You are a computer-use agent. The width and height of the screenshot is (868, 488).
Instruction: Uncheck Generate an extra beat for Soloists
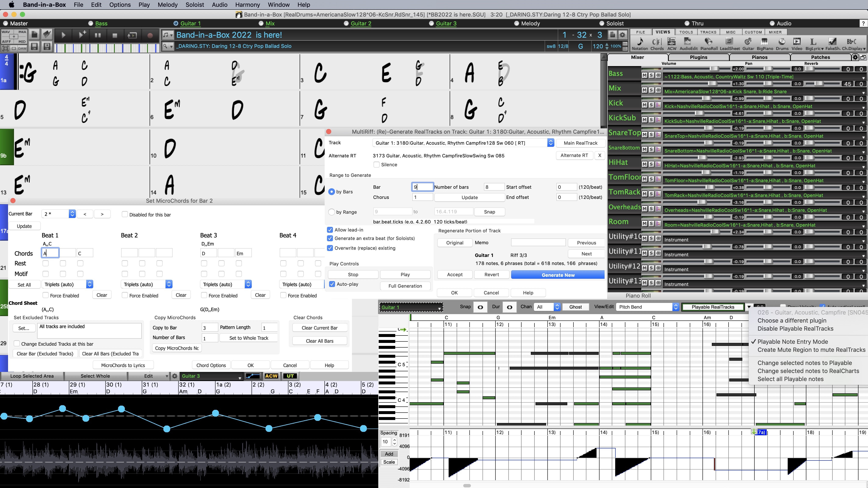pyautogui.click(x=330, y=238)
